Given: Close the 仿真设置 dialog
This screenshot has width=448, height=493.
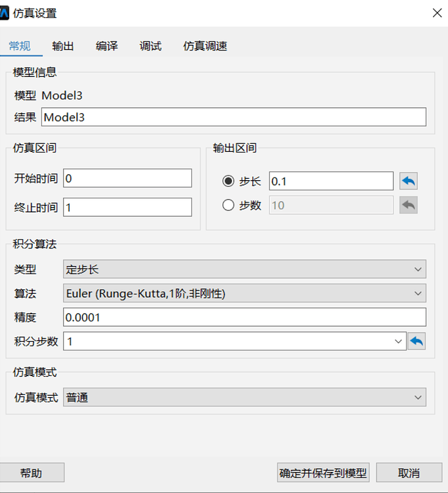Looking at the screenshot, I should [437, 13].
